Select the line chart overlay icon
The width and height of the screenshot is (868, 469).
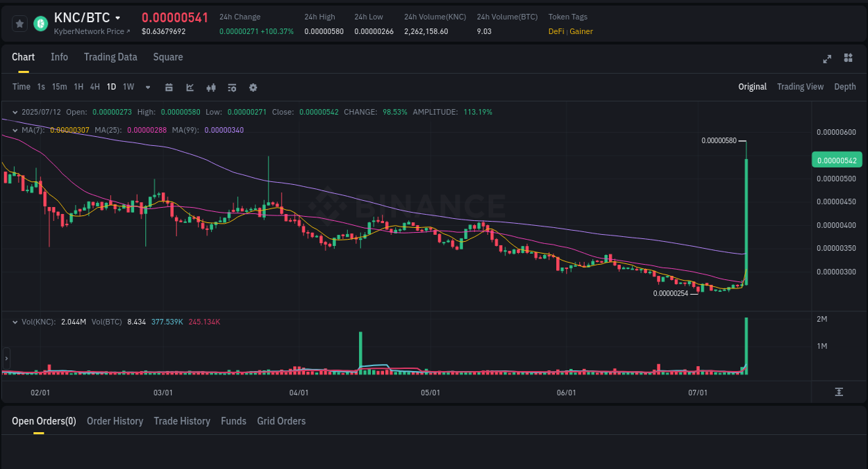(x=189, y=87)
